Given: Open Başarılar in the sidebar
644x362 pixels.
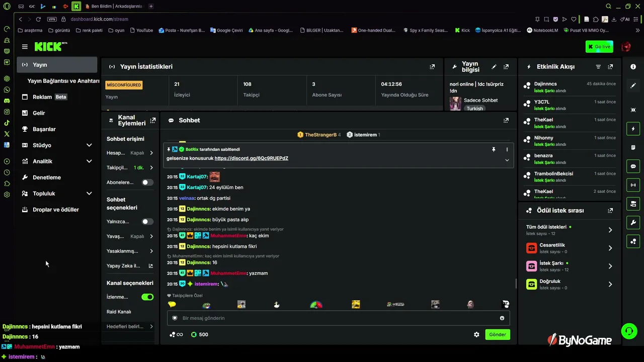Looking at the screenshot, I should click(x=57, y=129).
